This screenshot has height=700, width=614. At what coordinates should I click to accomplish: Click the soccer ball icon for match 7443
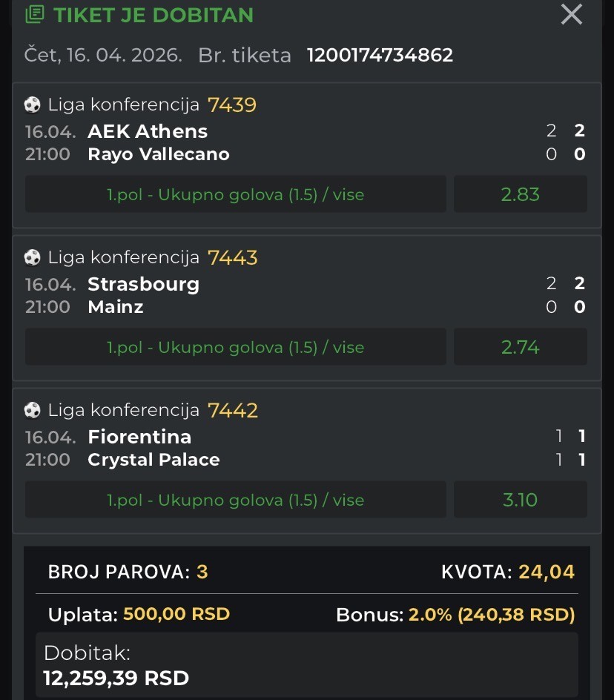33,258
